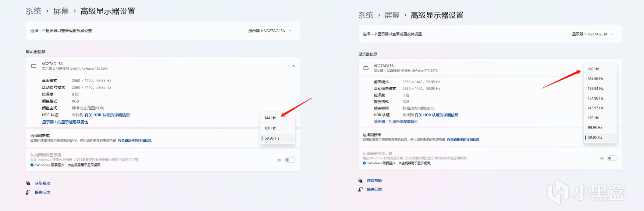The image size is (644, 211).
Task: Click right 高级显示器设置 page title
Action: [437, 15]
